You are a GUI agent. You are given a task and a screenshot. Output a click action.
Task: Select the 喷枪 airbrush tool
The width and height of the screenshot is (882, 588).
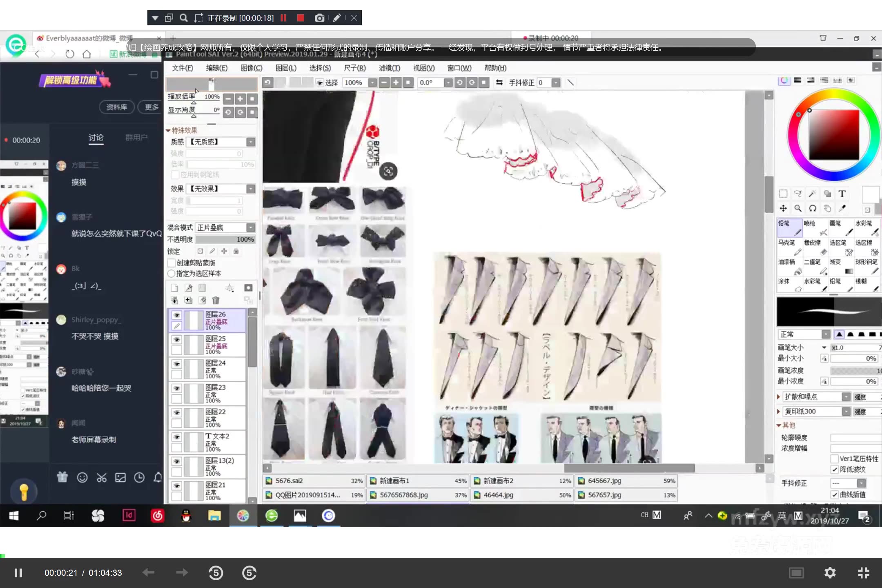815,228
